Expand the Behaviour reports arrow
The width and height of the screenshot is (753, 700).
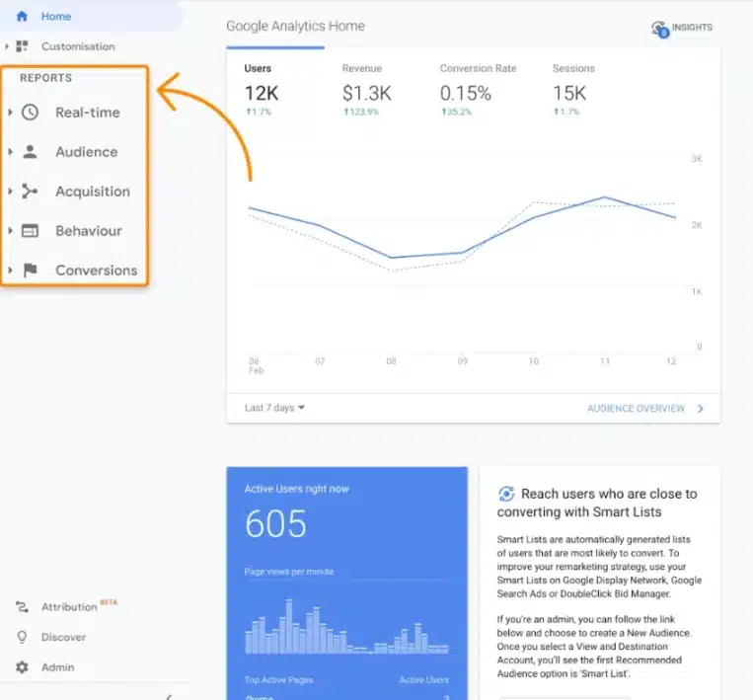(10, 231)
